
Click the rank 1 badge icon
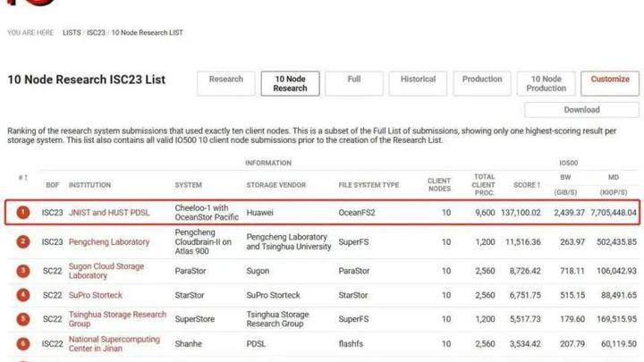23,212
